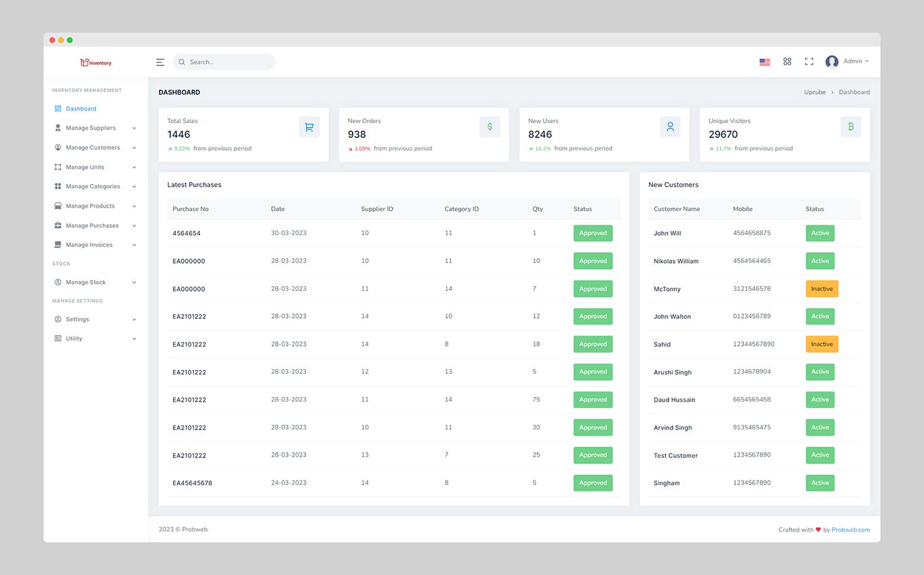The image size is (924, 575).
Task: Toggle fullscreen mode icon
Action: (808, 62)
